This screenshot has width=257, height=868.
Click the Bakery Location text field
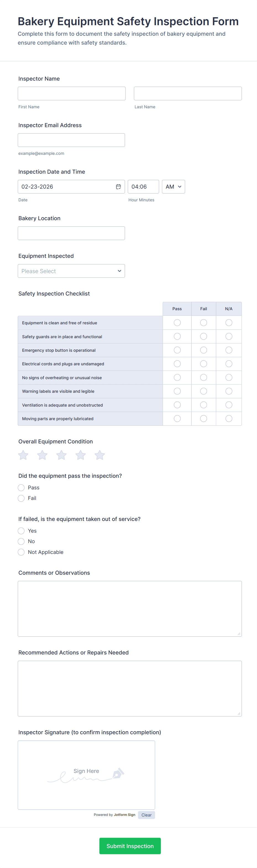(x=71, y=233)
